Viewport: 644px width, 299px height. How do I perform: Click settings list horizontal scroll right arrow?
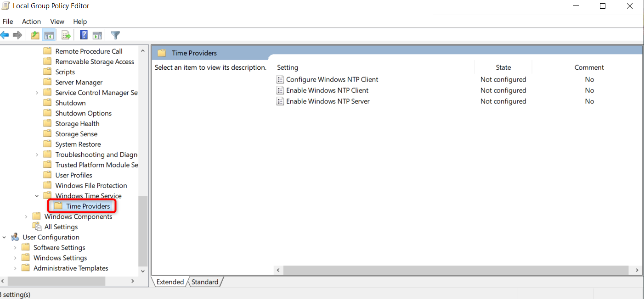[x=638, y=270]
